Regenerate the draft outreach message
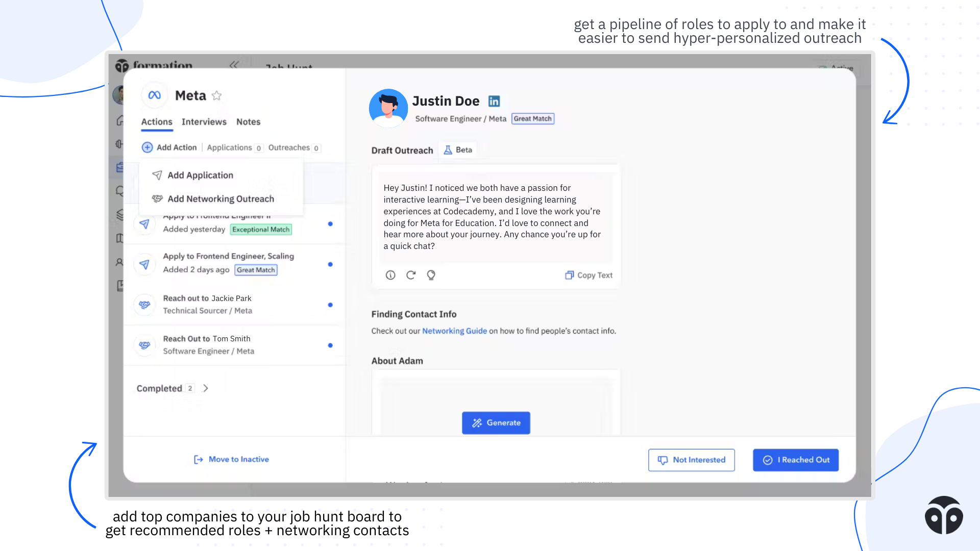 point(411,275)
